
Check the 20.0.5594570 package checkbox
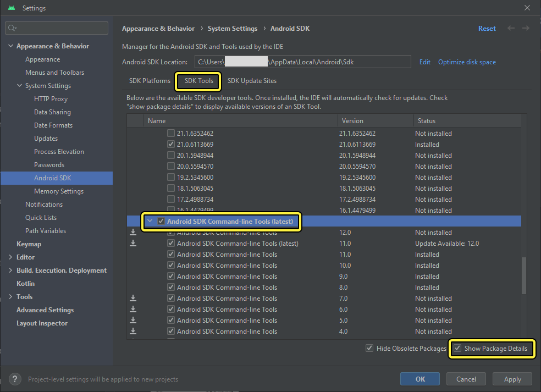click(171, 167)
